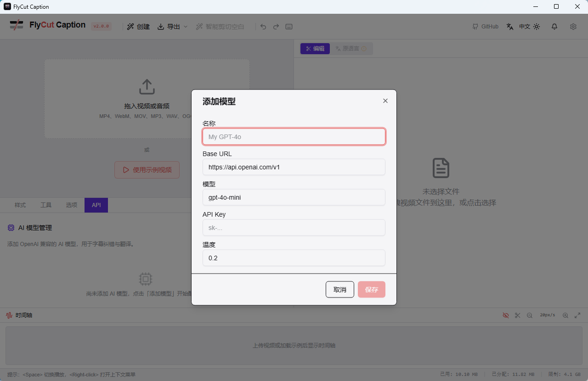This screenshot has height=381, width=588.
Task: Click the 名称 input field
Action: pos(294,137)
